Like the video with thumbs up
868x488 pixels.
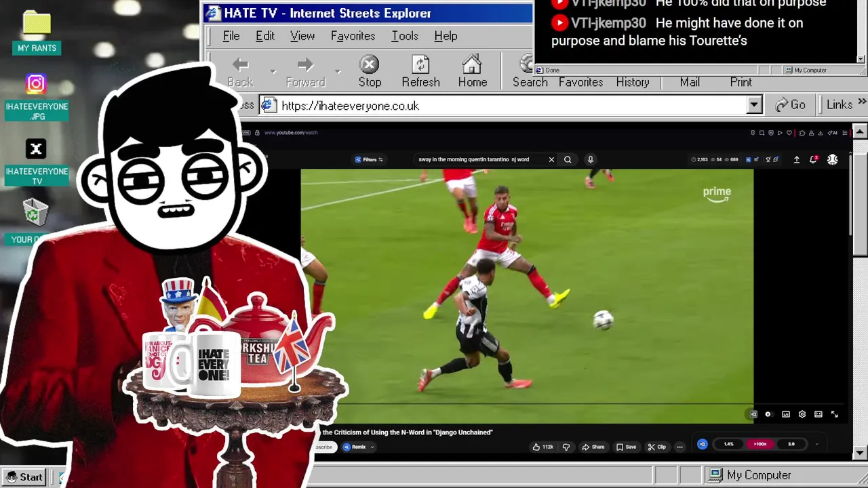click(x=544, y=447)
